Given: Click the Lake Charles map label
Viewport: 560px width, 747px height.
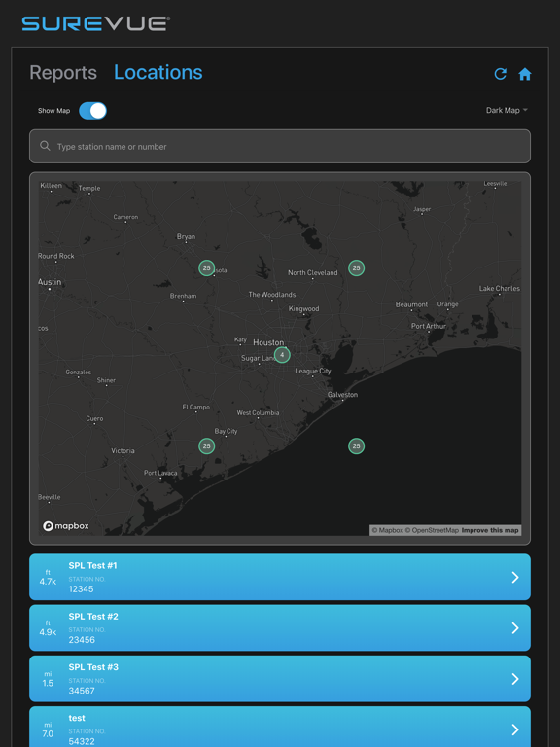Looking at the screenshot, I should pyautogui.click(x=500, y=288).
